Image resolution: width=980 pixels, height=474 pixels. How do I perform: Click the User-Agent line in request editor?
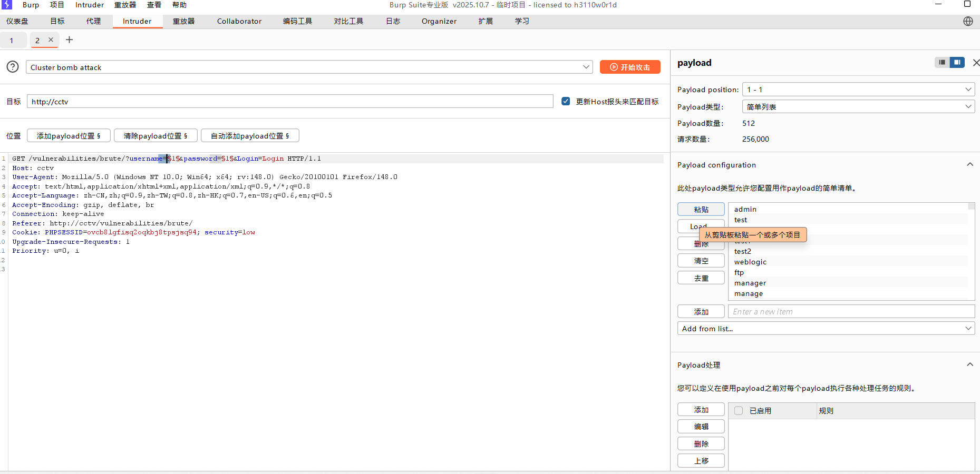coord(205,177)
